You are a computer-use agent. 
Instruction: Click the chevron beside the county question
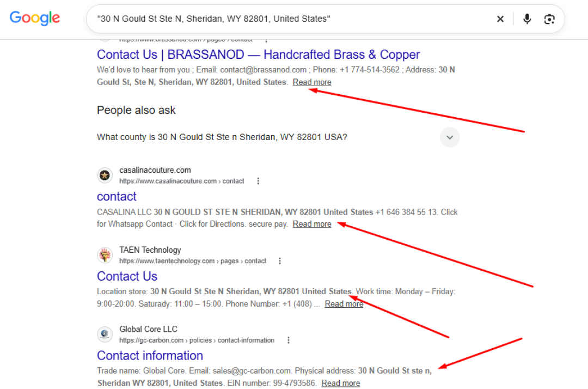pos(450,137)
